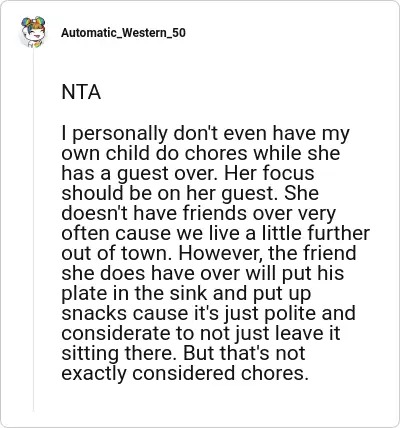This screenshot has height=428, width=400.
Task: Visit Automatic_Western_50's user profile
Action: tap(123, 33)
